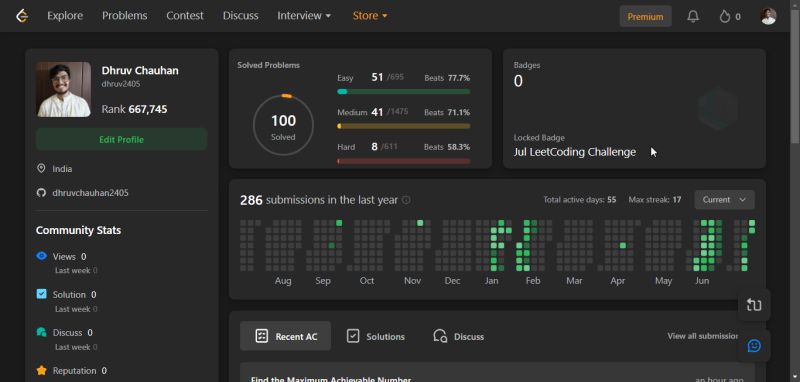800x382 pixels.
Task: Click the Medium progress bar
Action: coord(404,126)
